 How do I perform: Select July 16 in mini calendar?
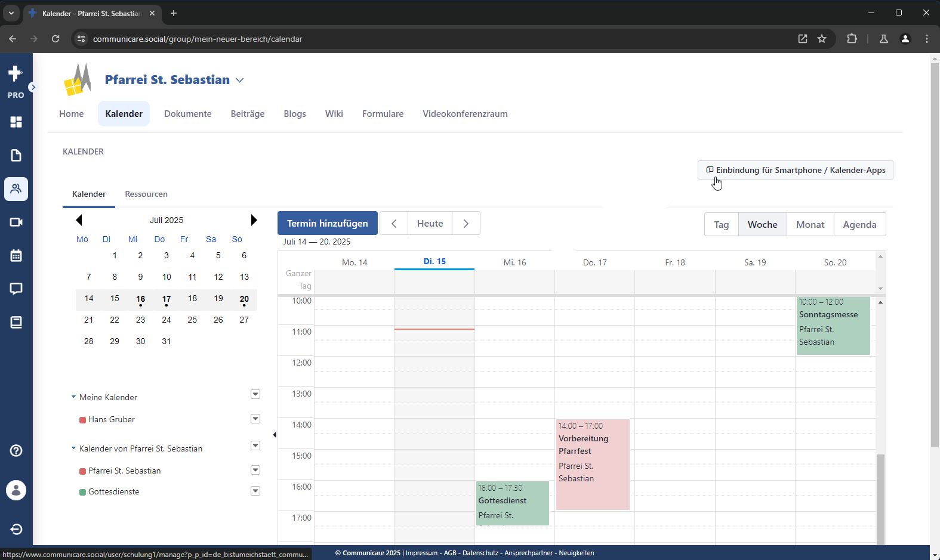point(140,299)
